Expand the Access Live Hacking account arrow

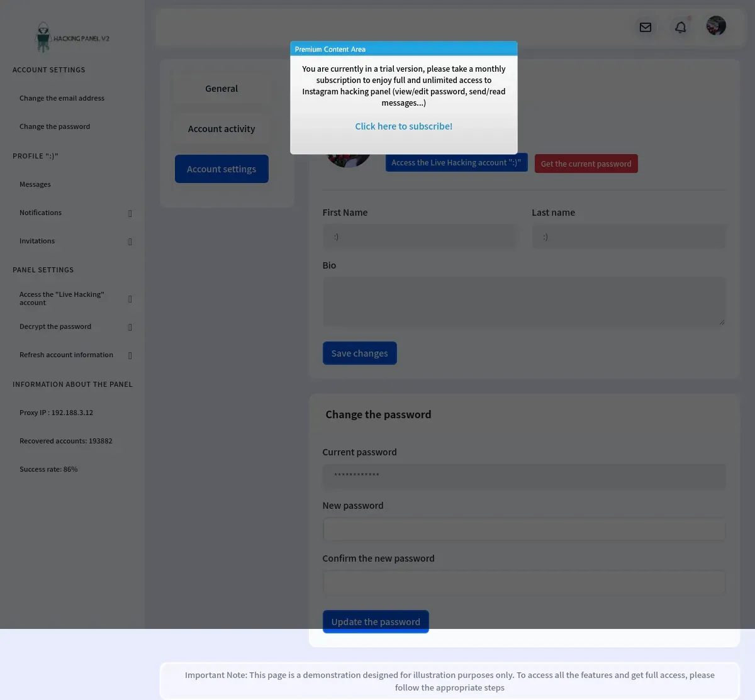130,299
